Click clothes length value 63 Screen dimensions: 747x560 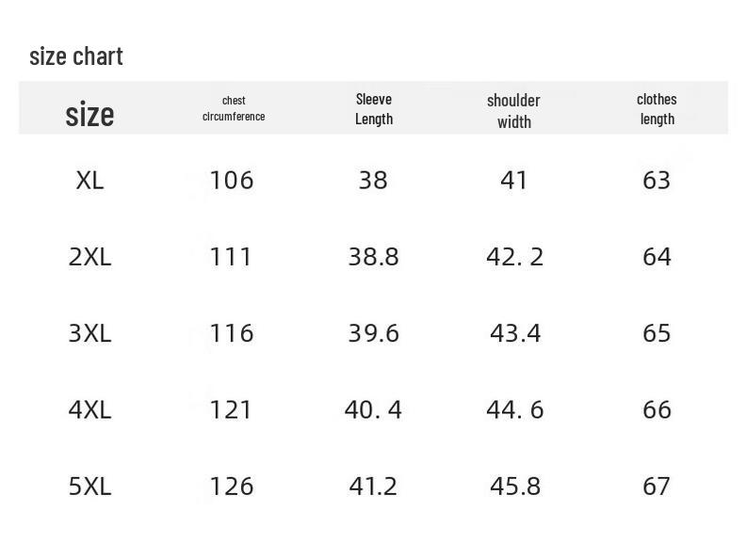tap(656, 180)
